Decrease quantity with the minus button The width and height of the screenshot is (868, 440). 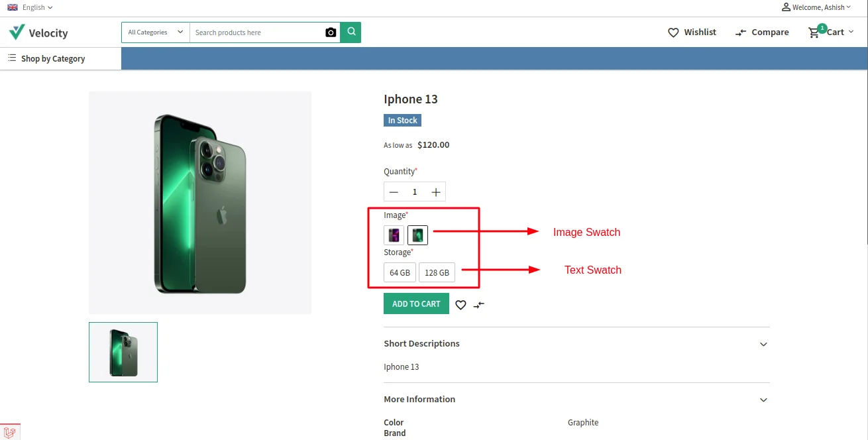tap(394, 192)
